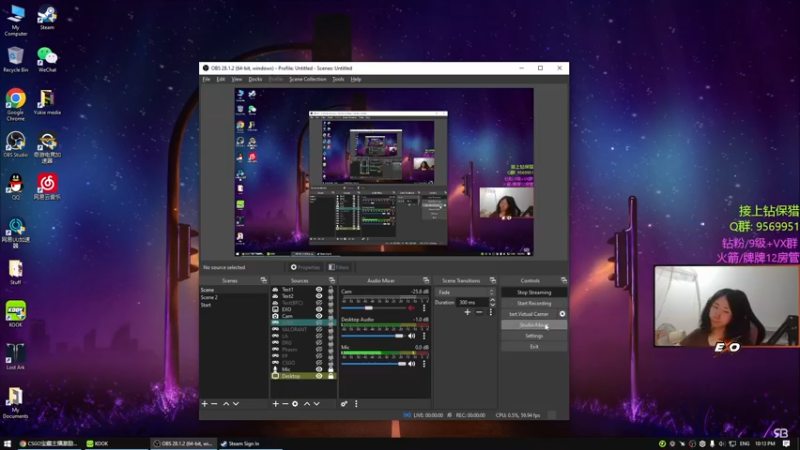Open the File menu
Image resolution: width=800 pixels, height=450 pixels.
(206, 79)
